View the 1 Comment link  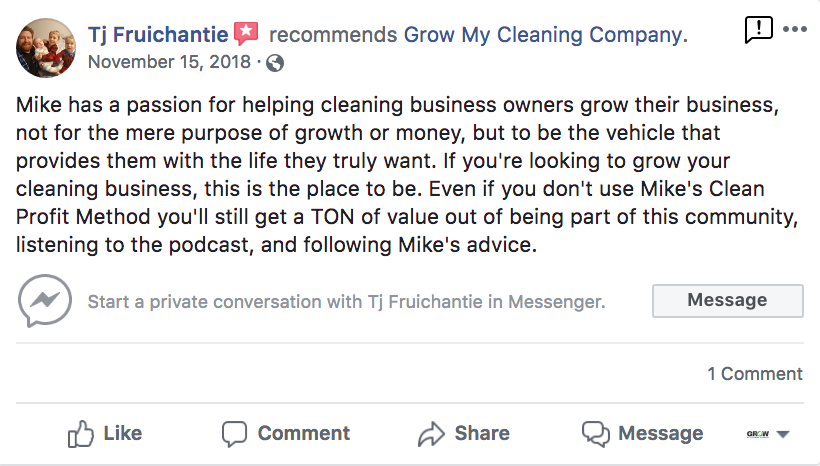pyautogui.click(x=754, y=374)
